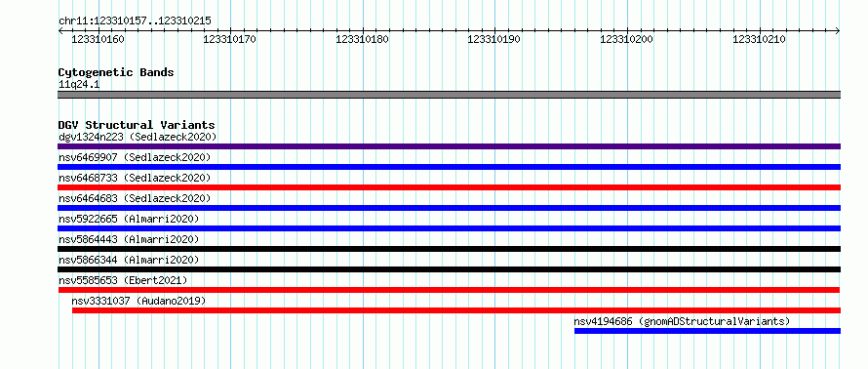
Task: Click the gray 11q24.1 cytogenetic band bar
Action: 449,95
